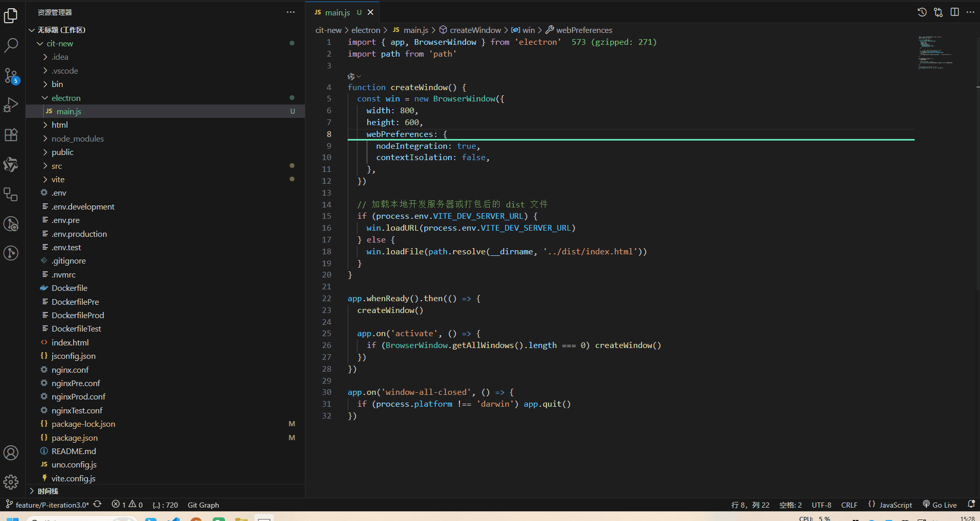
Task: Open editor more actions ellipsis
Action: point(971,12)
